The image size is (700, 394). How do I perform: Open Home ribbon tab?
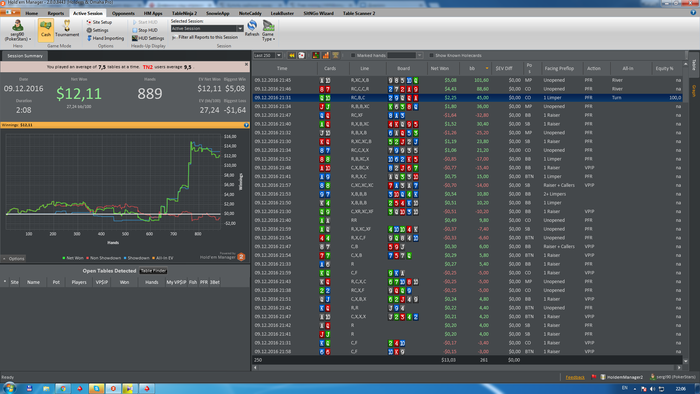pyautogui.click(x=31, y=13)
